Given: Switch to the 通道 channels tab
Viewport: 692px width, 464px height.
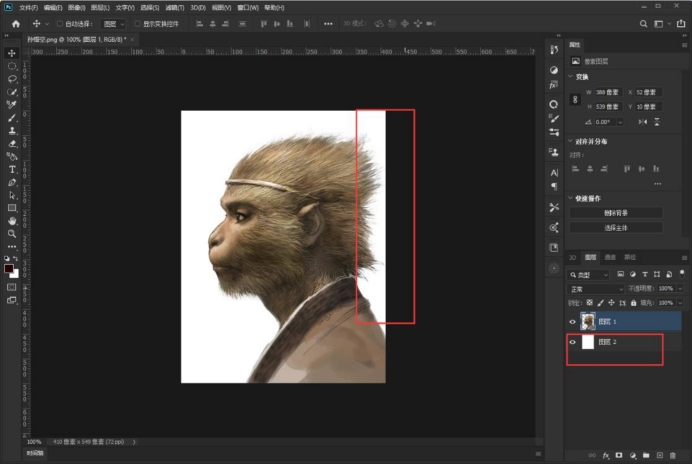Looking at the screenshot, I should (x=610, y=257).
